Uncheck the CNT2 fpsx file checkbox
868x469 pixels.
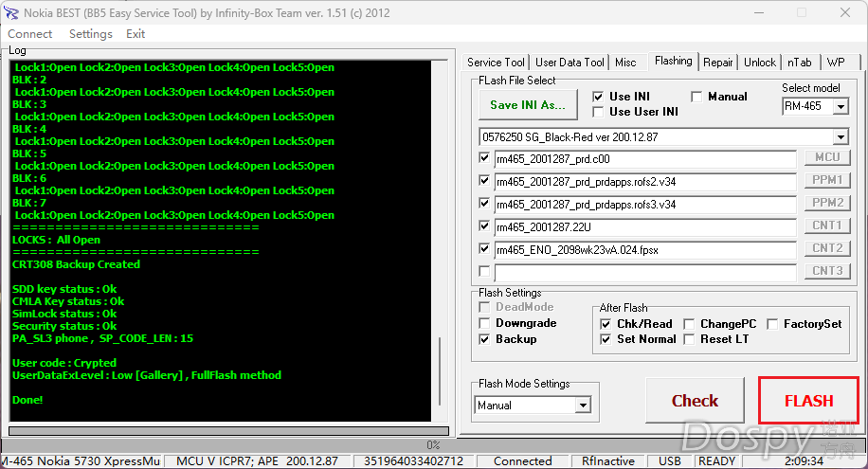484,248
